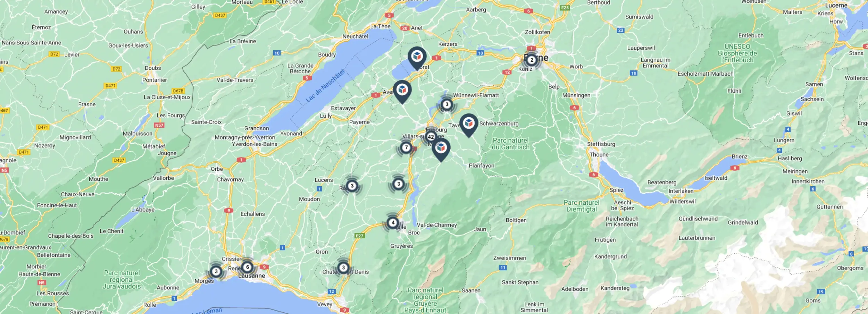Open the cluster of 4 near Bulle

(393, 222)
